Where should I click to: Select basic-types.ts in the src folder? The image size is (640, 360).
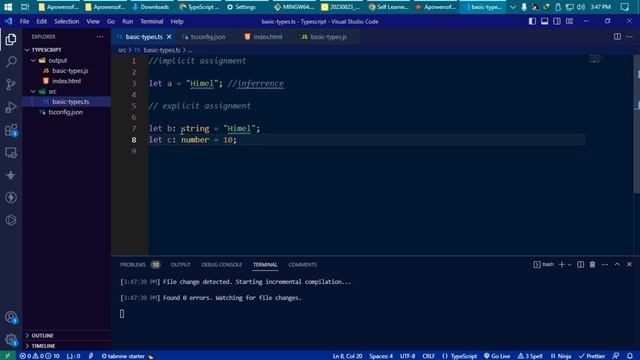[67, 102]
